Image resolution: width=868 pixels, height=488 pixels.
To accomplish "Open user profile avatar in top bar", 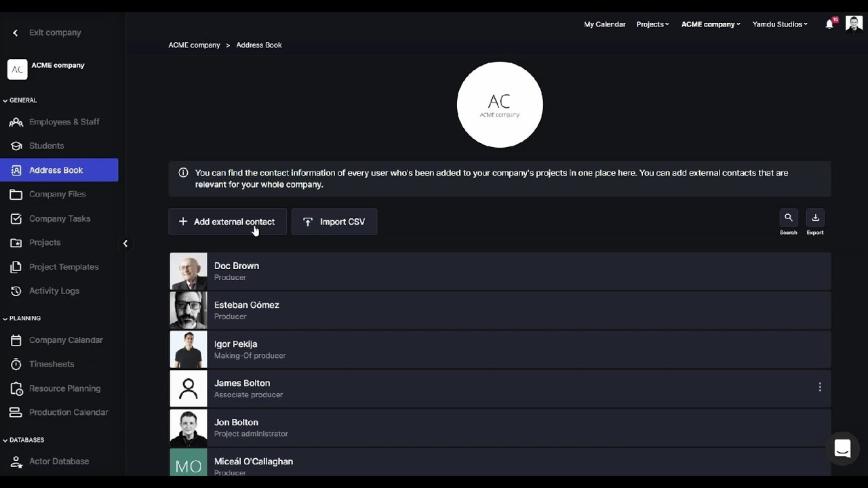I will [854, 24].
